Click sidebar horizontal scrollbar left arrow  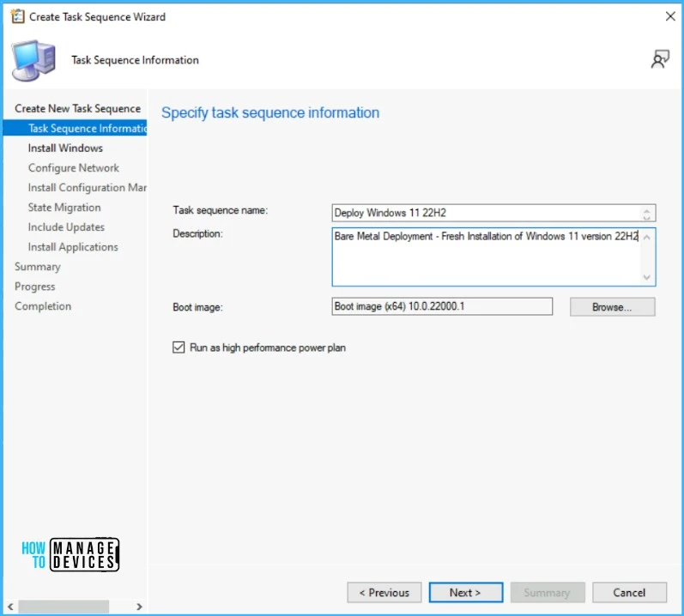coord(10,607)
